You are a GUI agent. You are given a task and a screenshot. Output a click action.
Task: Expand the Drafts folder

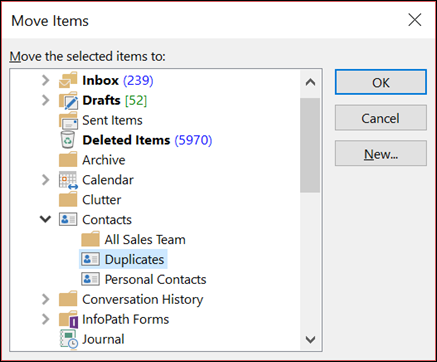[x=46, y=100]
